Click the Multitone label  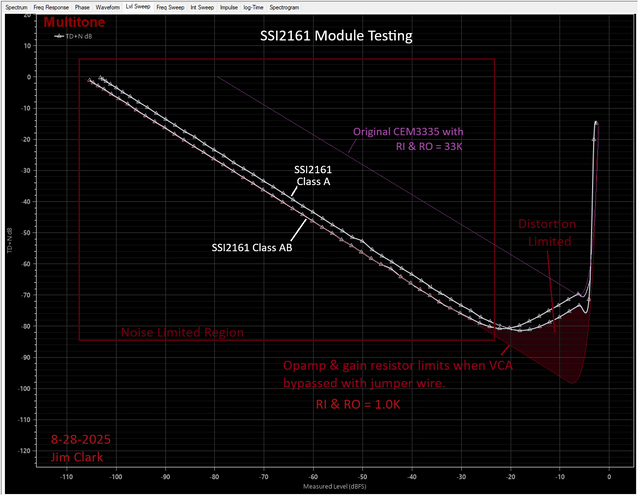(74, 22)
